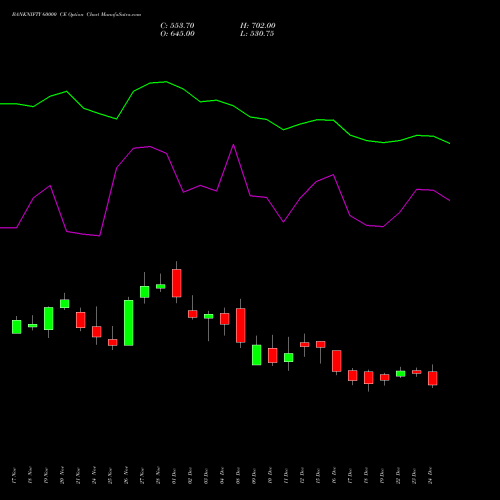This screenshot has width=500, height=500.
Task: Select the green candlestick for 22 Dec
Action: [x=401, y=374]
